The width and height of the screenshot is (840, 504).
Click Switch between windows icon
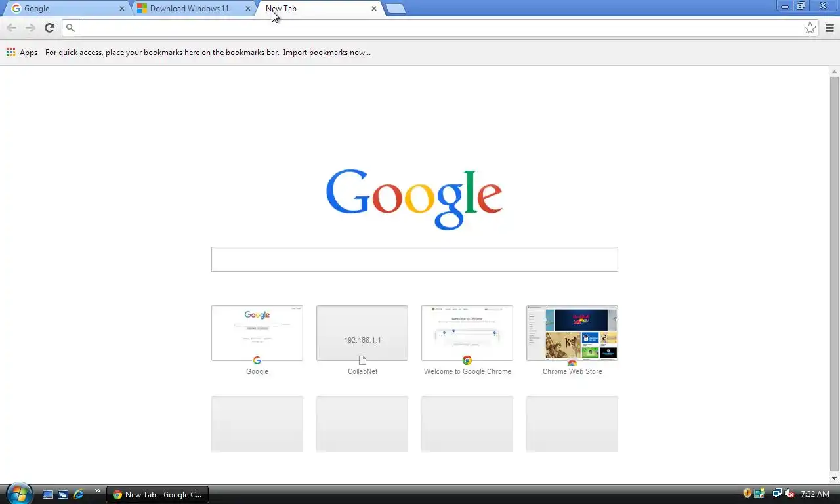pyautogui.click(x=63, y=494)
